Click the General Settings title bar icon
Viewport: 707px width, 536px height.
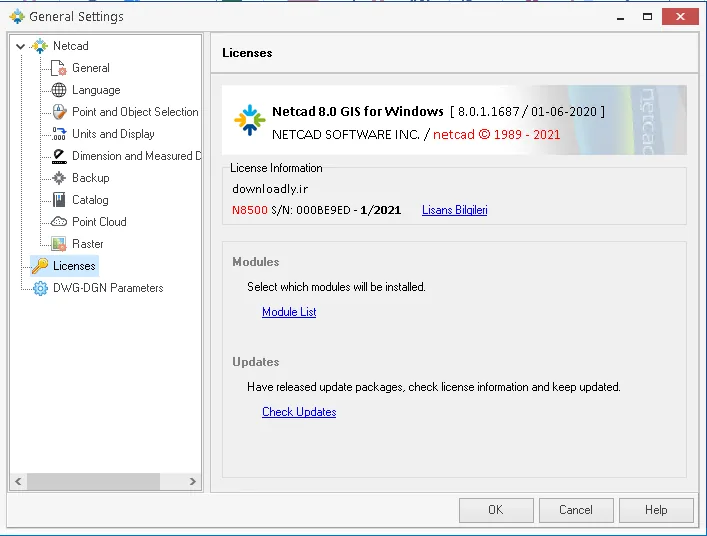pyautogui.click(x=17, y=17)
